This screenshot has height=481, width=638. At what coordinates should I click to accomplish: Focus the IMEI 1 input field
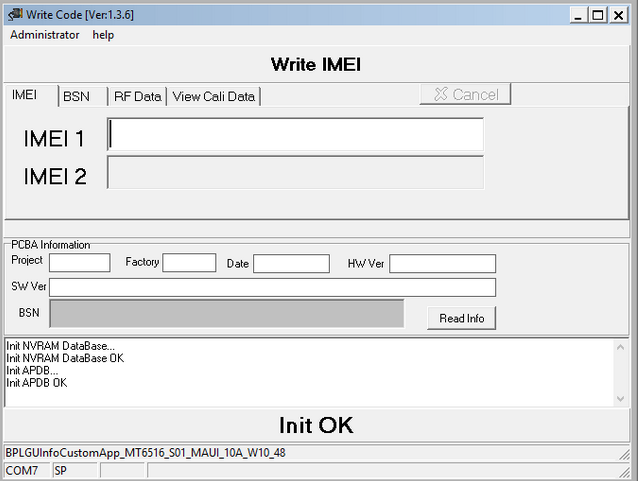click(x=295, y=134)
